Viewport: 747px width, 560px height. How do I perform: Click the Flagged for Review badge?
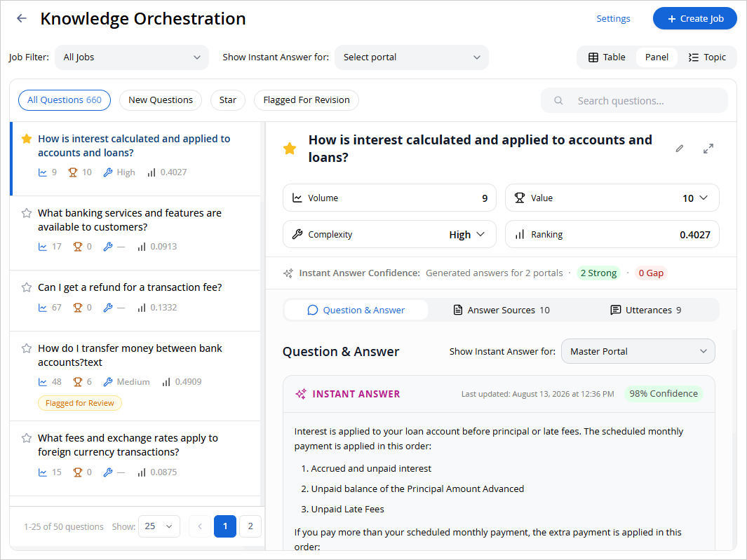pos(79,403)
